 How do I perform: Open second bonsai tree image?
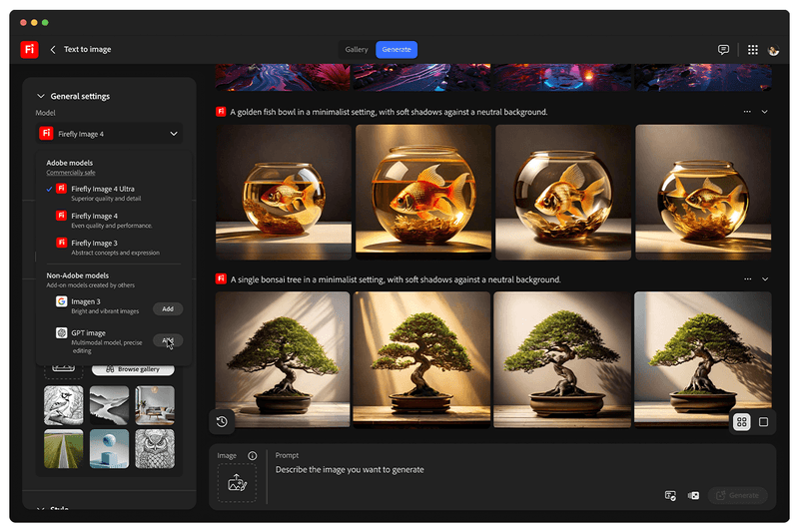point(421,359)
